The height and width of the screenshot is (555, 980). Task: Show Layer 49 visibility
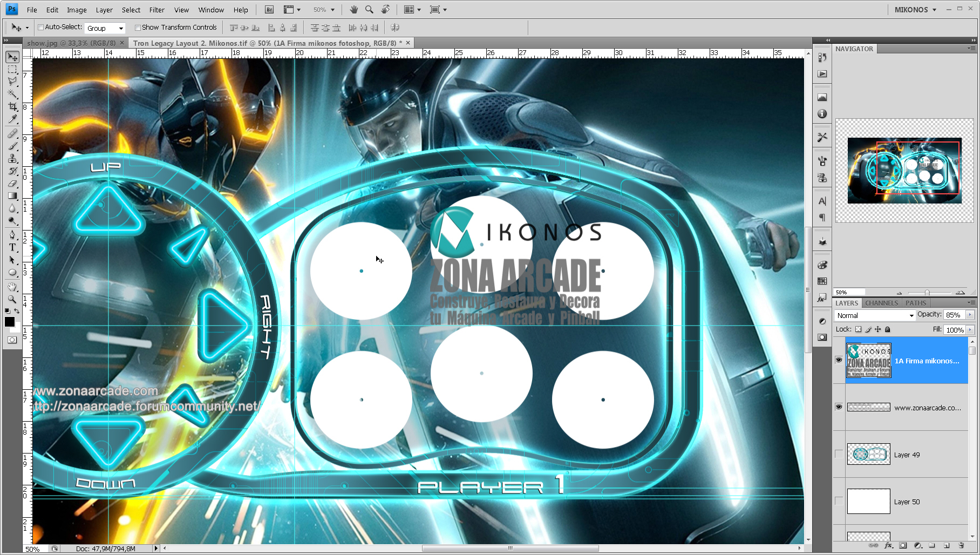[839, 454]
